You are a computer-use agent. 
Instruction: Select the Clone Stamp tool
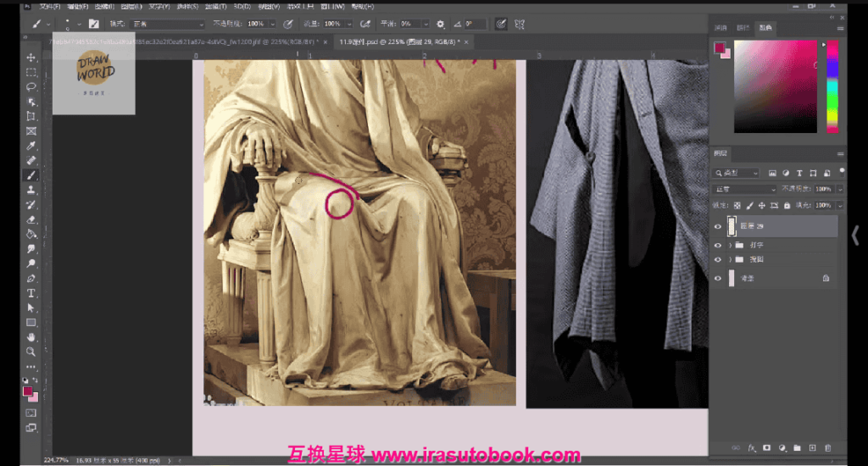point(31,190)
